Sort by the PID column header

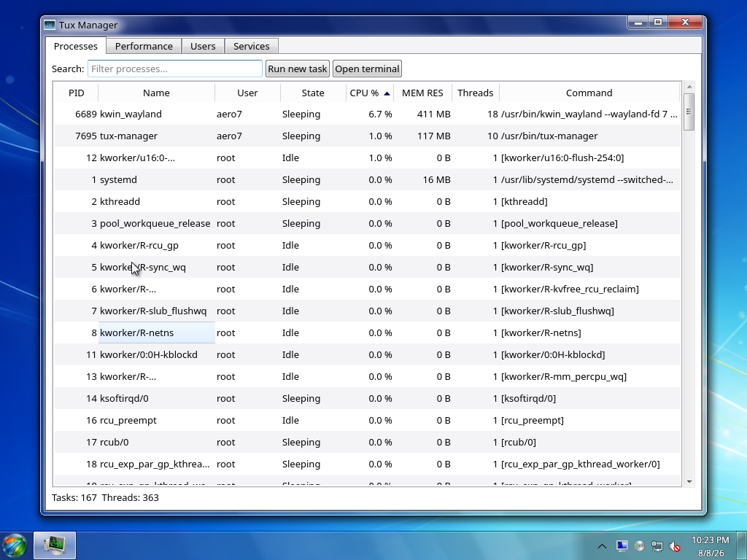[x=76, y=93]
